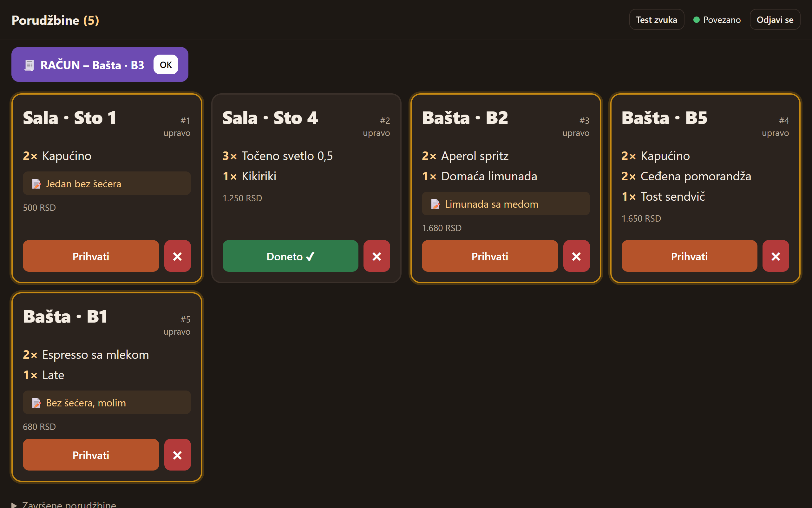This screenshot has height=508, width=812.
Task: Run the Test zvuka sound test
Action: click(x=656, y=19)
